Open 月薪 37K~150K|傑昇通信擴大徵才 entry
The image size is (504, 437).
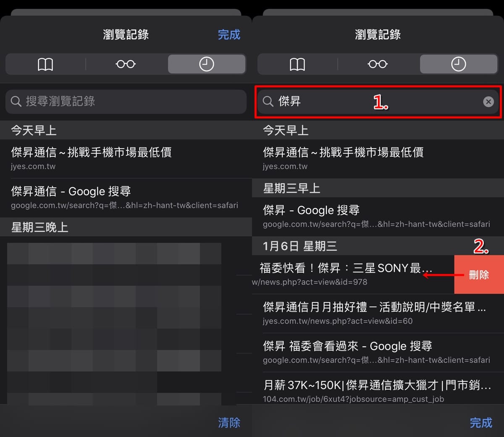(x=378, y=389)
